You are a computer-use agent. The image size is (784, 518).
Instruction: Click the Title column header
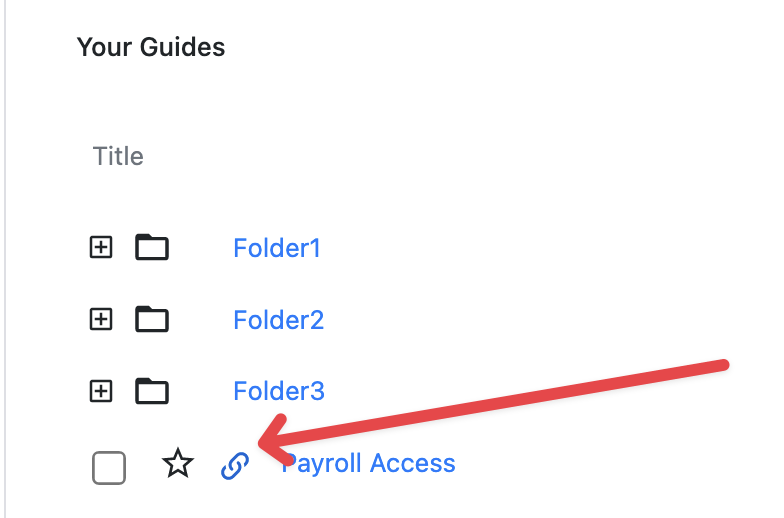pos(118,156)
